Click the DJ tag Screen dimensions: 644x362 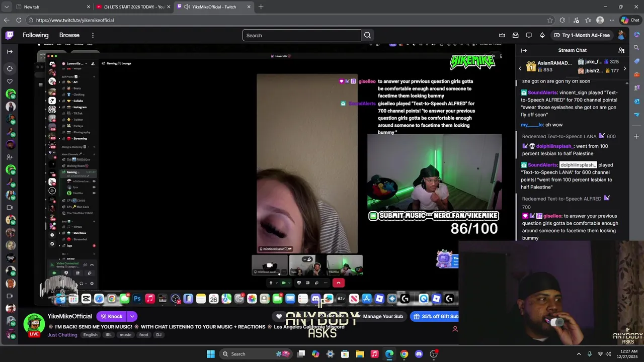click(158, 335)
